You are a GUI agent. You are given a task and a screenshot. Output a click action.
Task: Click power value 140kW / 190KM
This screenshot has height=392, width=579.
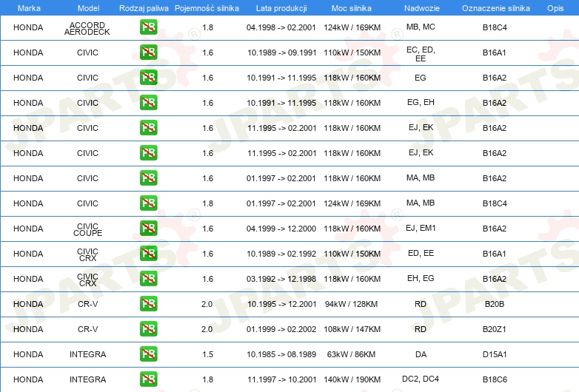(x=352, y=379)
